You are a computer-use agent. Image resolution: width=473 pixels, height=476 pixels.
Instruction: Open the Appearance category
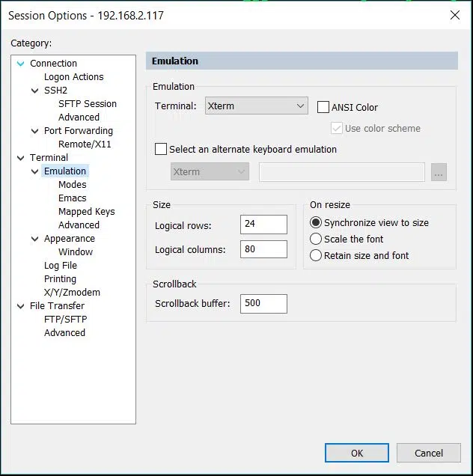click(70, 239)
